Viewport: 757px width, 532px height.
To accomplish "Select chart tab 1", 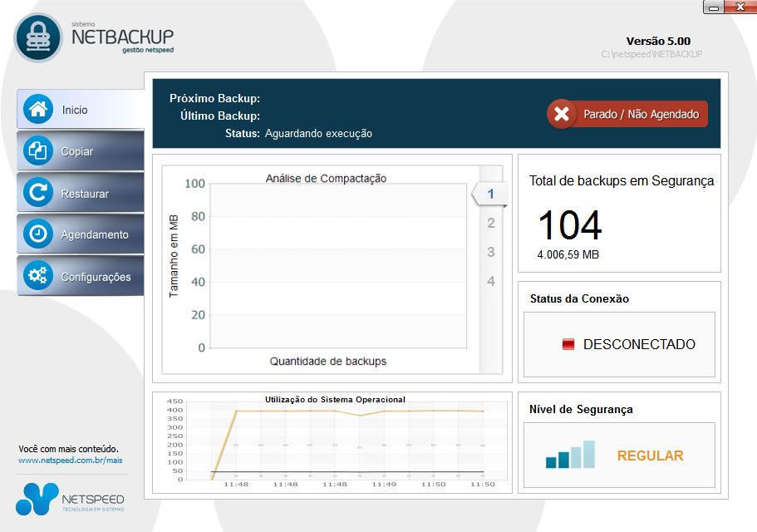I will (x=490, y=194).
